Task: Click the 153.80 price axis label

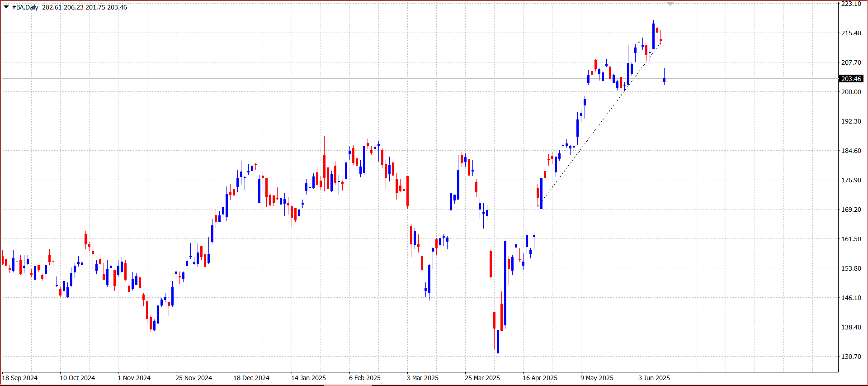Action: (851, 268)
